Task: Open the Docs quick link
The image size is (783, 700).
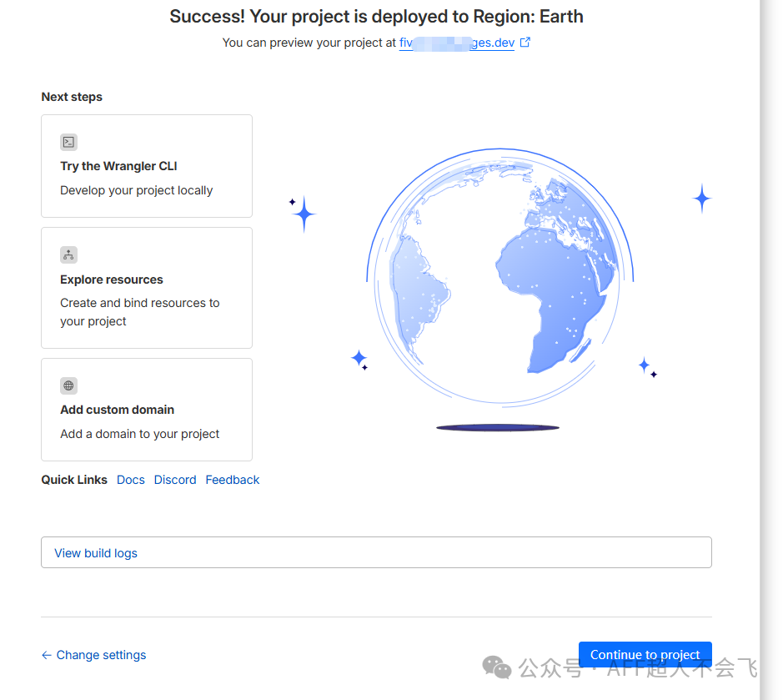Action: point(131,480)
